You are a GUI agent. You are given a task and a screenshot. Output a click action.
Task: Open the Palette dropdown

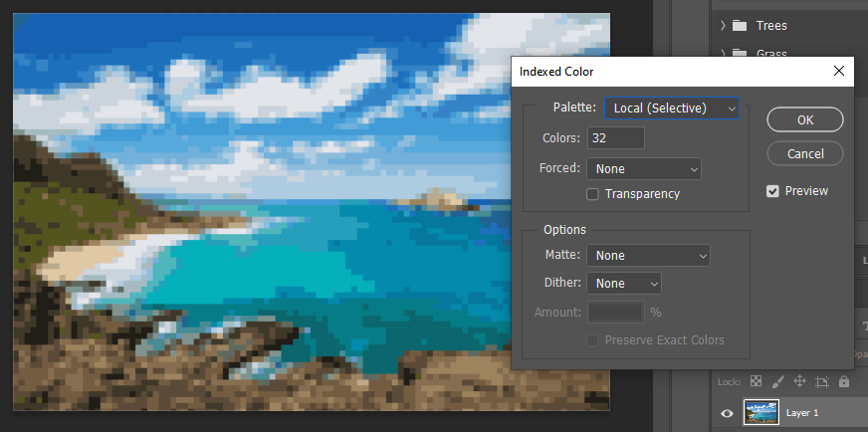click(x=672, y=108)
